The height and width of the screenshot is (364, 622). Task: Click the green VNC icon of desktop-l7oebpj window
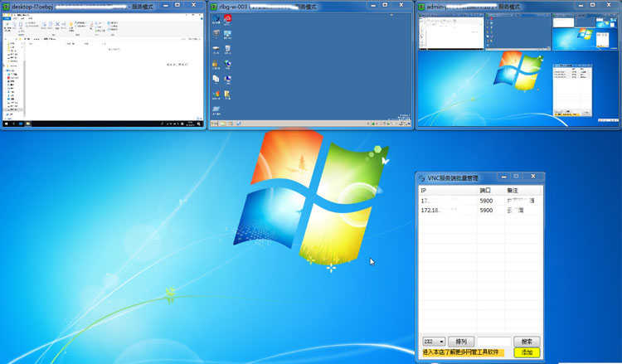pos(6,7)
